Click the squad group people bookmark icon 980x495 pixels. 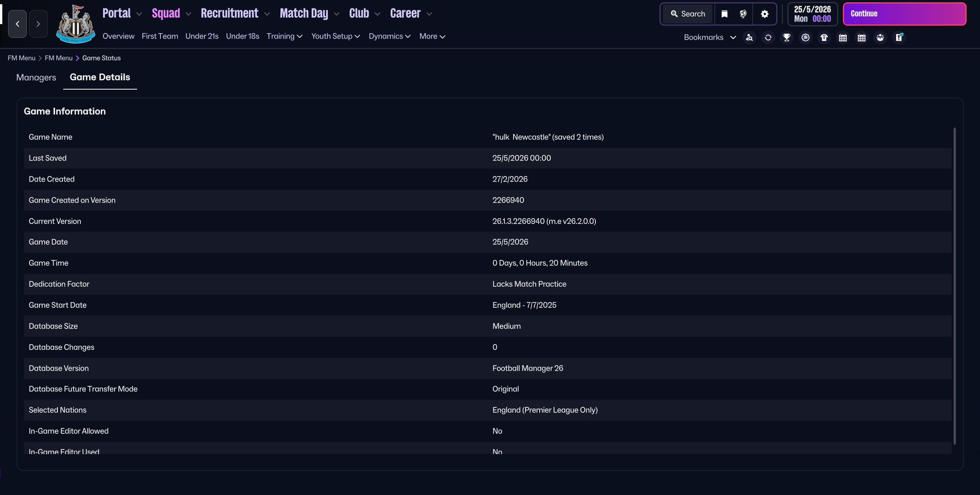coord(880,38)
